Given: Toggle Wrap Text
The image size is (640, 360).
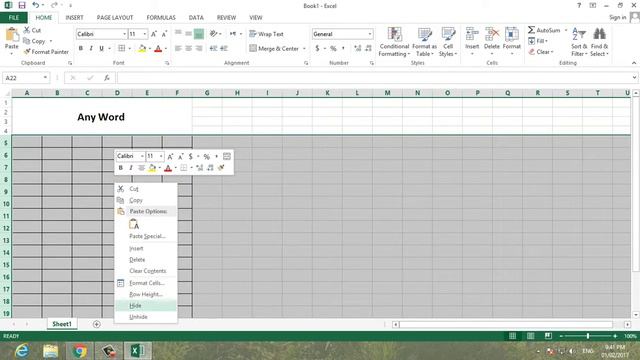Looking at the screenshot, I should coord(266,34).
